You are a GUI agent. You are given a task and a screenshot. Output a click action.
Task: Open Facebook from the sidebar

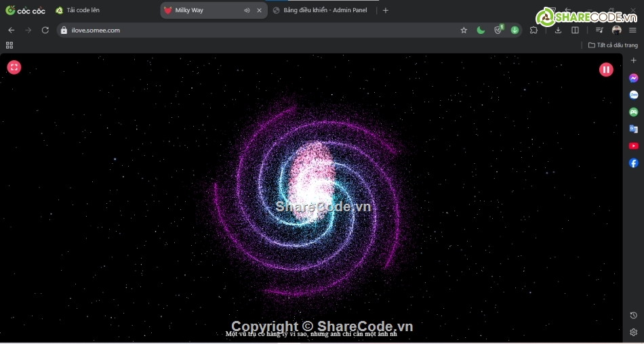tap(633, 163)
